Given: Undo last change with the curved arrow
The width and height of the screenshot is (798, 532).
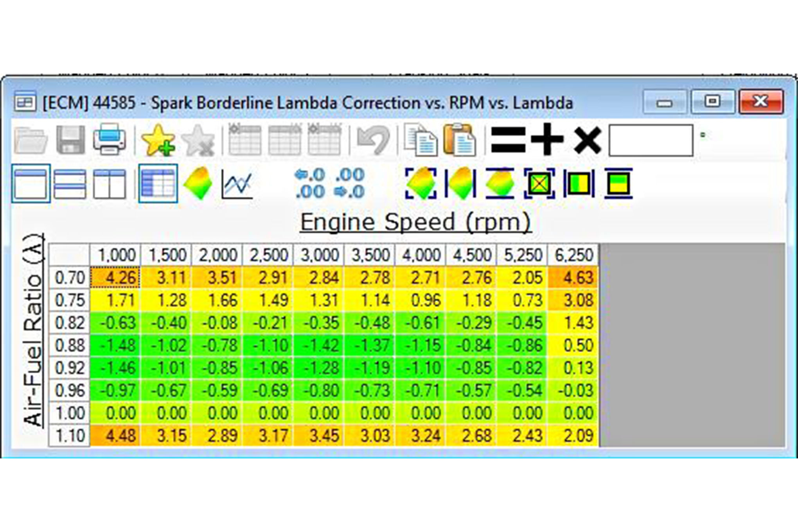Looking at the screenshot, I should pos(373,140).
